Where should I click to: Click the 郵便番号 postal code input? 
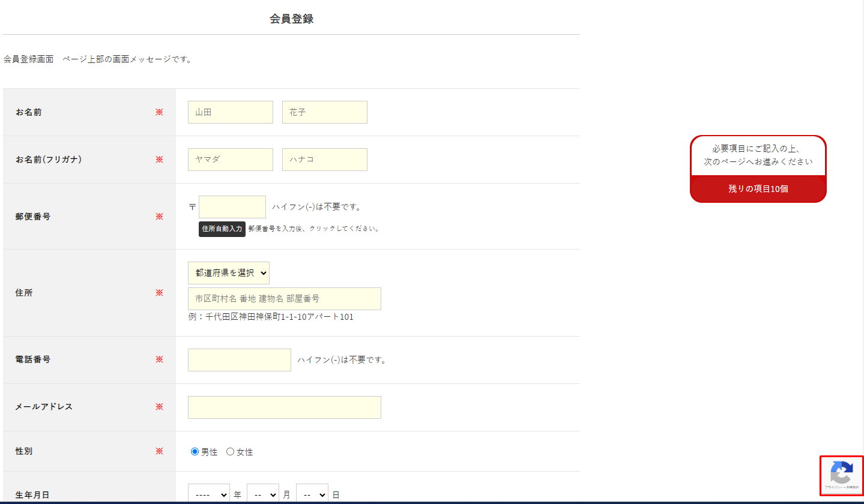click(232, 207)
